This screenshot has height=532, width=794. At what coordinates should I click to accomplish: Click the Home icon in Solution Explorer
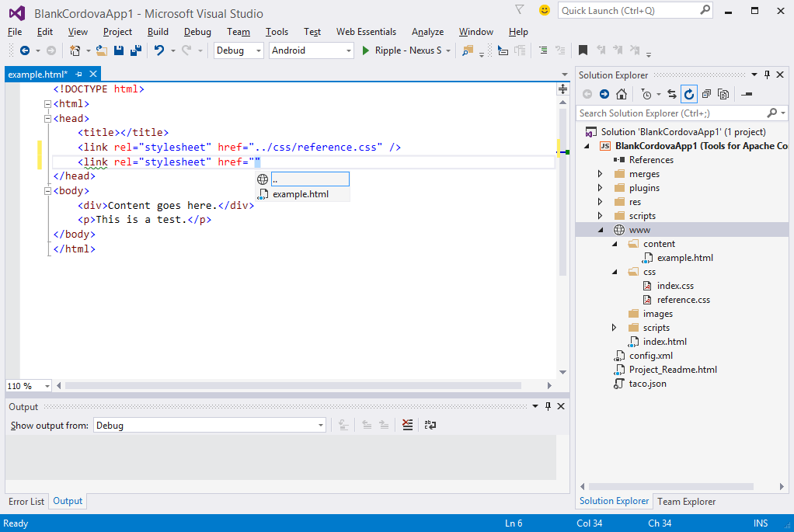(x=622, y=94)
